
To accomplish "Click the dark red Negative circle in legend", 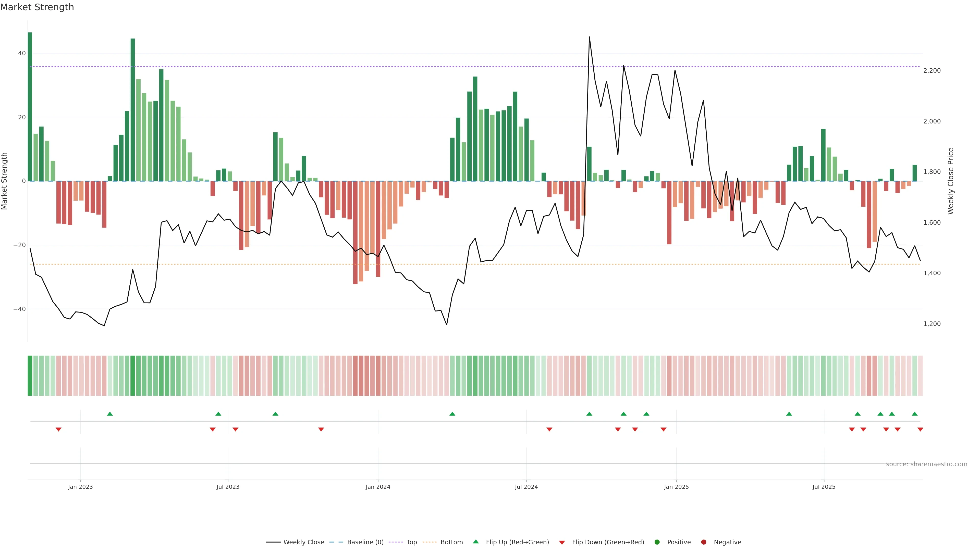I will (703, 542).
